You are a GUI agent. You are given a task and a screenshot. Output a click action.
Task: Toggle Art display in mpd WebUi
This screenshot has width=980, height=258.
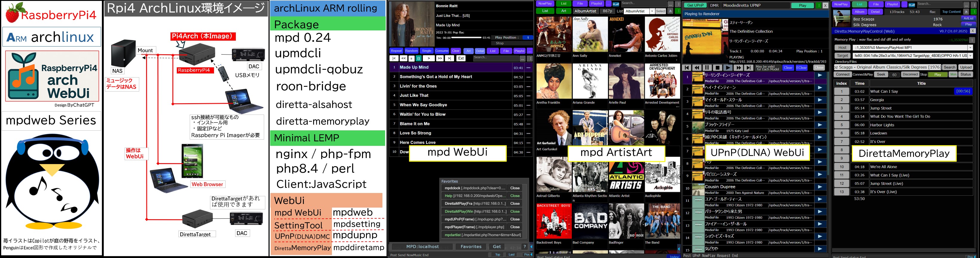click(469, 51)
